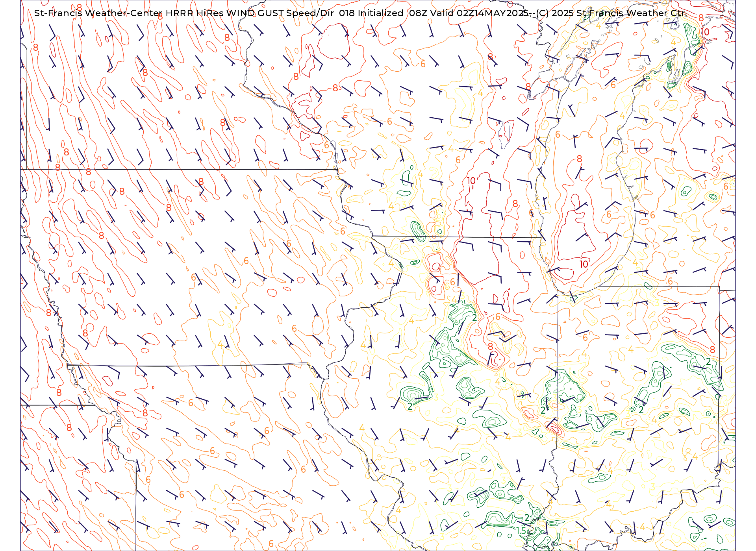The height and width of the screenshot is (551, 756).
Task: Click 'HRRR HiRes WIND GUST Speed/Dir' in title
Action: (249, 13)
